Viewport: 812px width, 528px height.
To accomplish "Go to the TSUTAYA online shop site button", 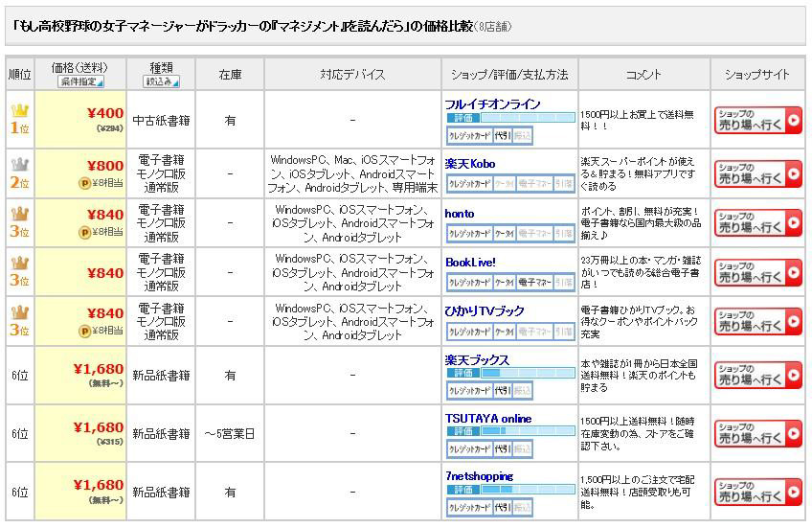I will coord(758,434).
